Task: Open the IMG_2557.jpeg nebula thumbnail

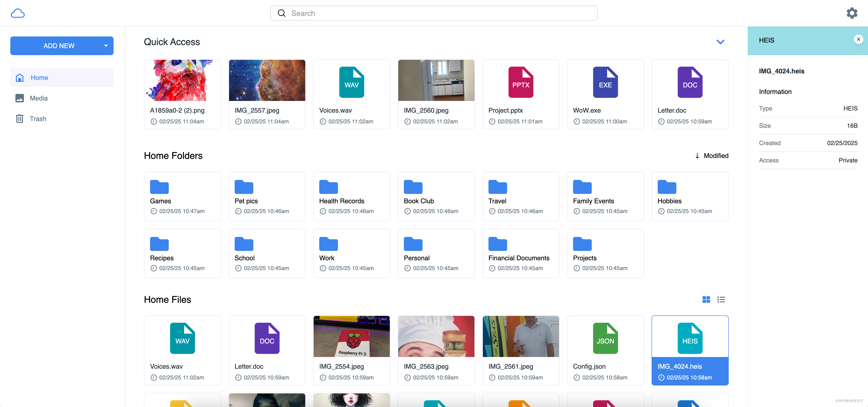Action: coord(267,81)
